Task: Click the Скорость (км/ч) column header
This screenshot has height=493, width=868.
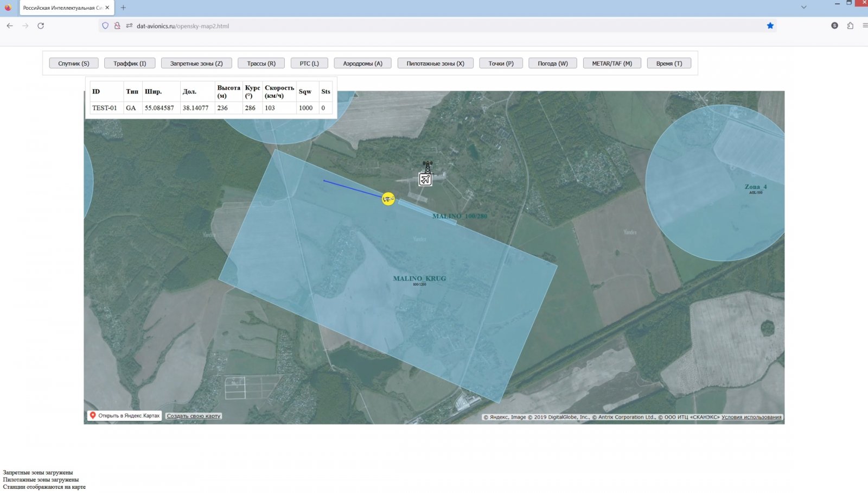Action: tap(279, 92)
